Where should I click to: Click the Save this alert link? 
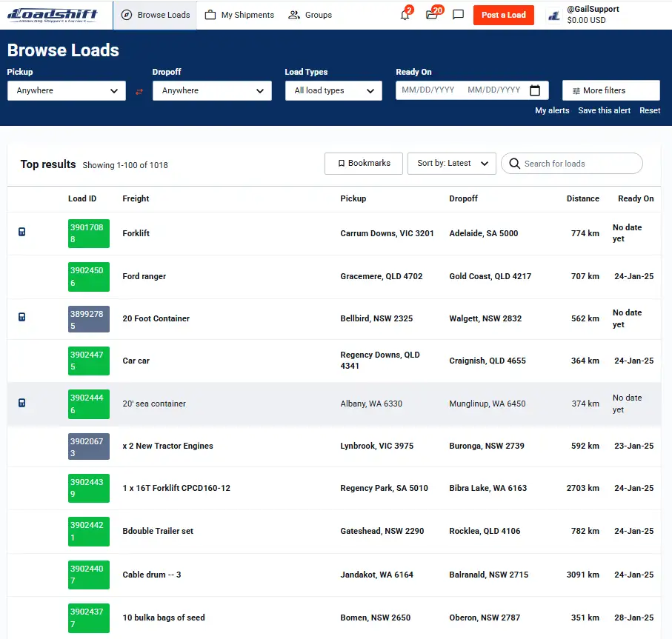(x=604, y=110)
